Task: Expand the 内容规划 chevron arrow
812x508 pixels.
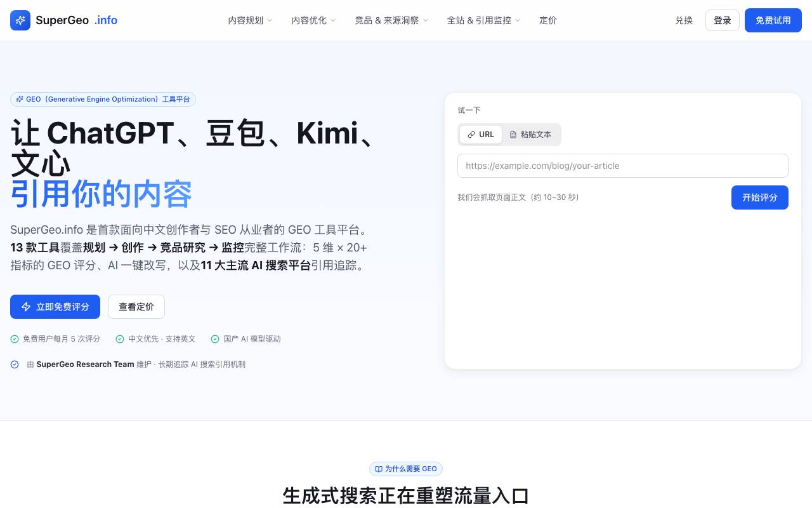Action: tap(270, 20)
